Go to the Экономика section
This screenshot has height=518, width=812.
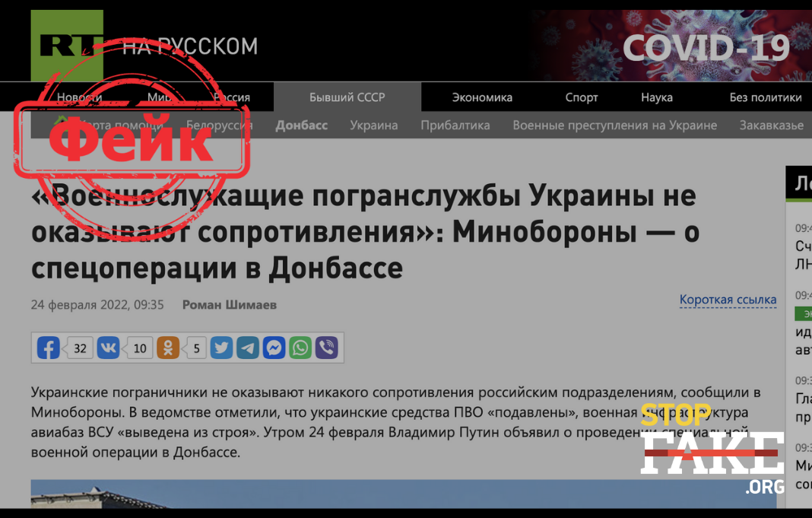pos(482,97)
